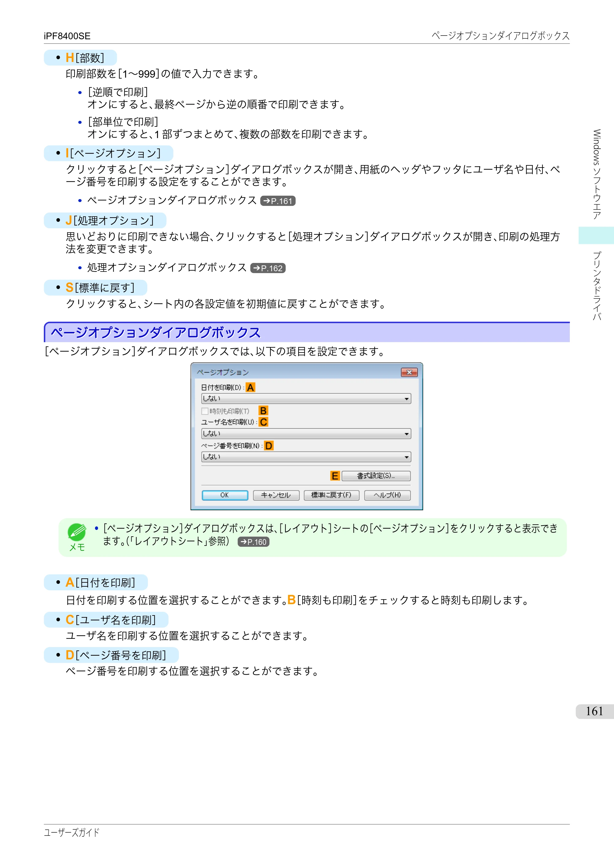This screenshot has height=868, width=614.
Task: Click the キャンセル button
Action: pos(276,495)
